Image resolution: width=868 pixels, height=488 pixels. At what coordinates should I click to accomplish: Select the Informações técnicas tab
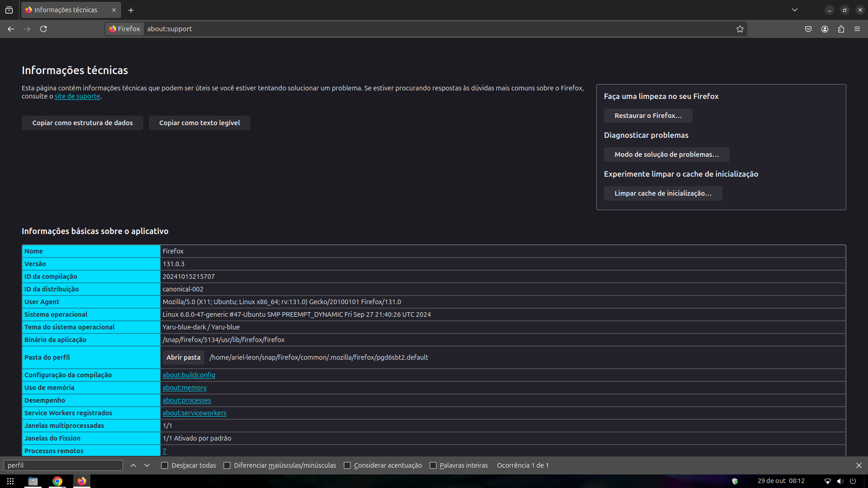(66, 10)
